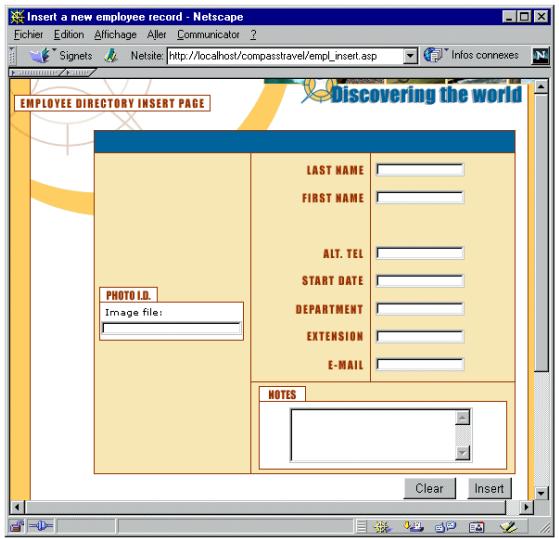
Task: Click the page location proxy icon beside Netsite
Action: (x=111, y=55)
